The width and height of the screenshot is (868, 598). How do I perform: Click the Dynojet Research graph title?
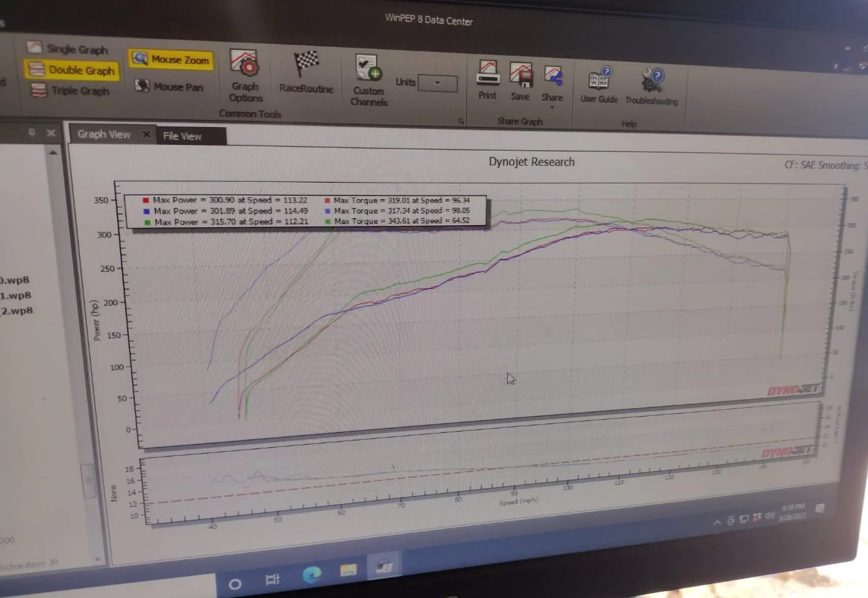tap(532, 161)
